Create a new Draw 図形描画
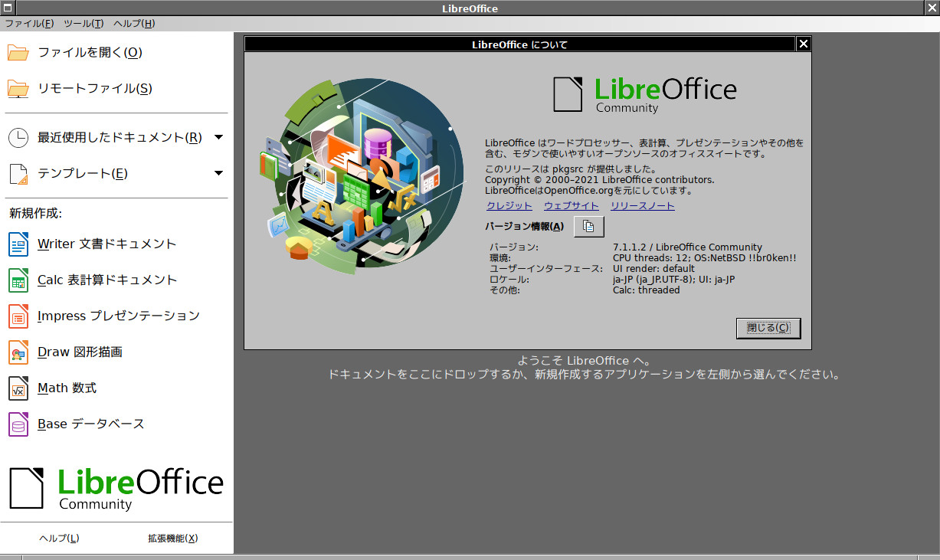The image size is (940, 560). [x=80, y=352]
